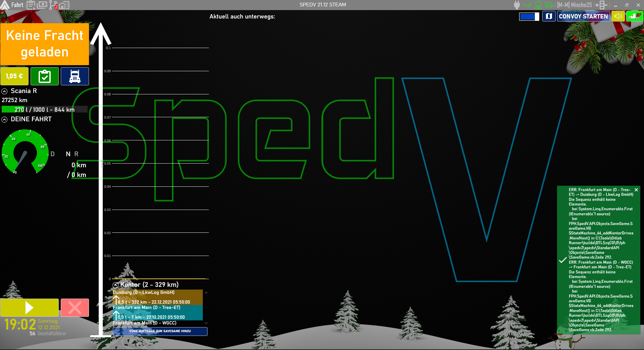Select the Duisburg (D - LkwLog GmbH) order
The width and height of the screenshot is (644, 350).
pos(158,297)
